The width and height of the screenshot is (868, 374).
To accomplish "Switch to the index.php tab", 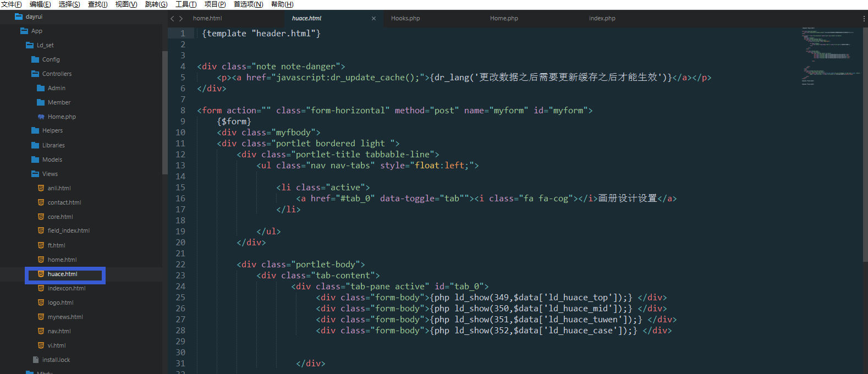I will (x=602, y=18).
